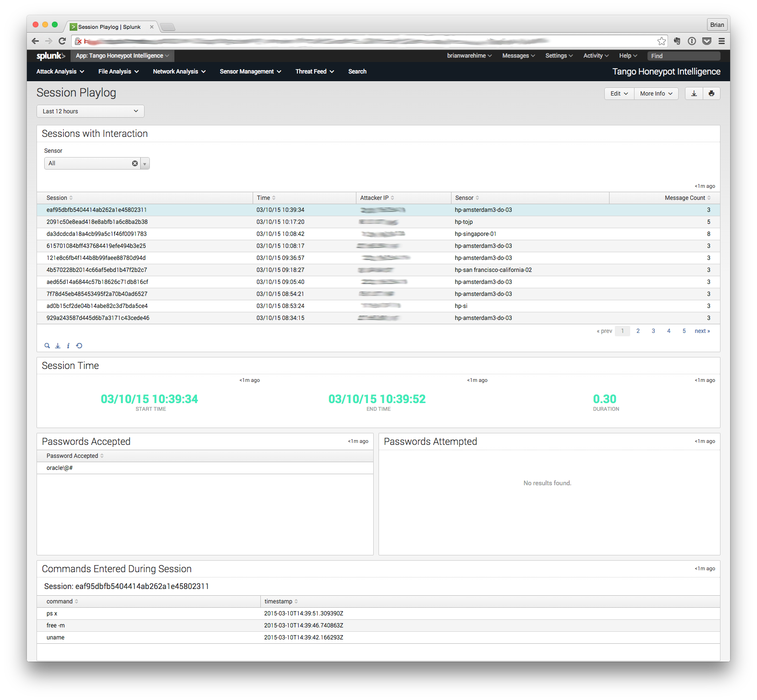Click the browser forward arrow
This screenshot has width=757, height=700.
pyautogui.click(x=49, y=41)
